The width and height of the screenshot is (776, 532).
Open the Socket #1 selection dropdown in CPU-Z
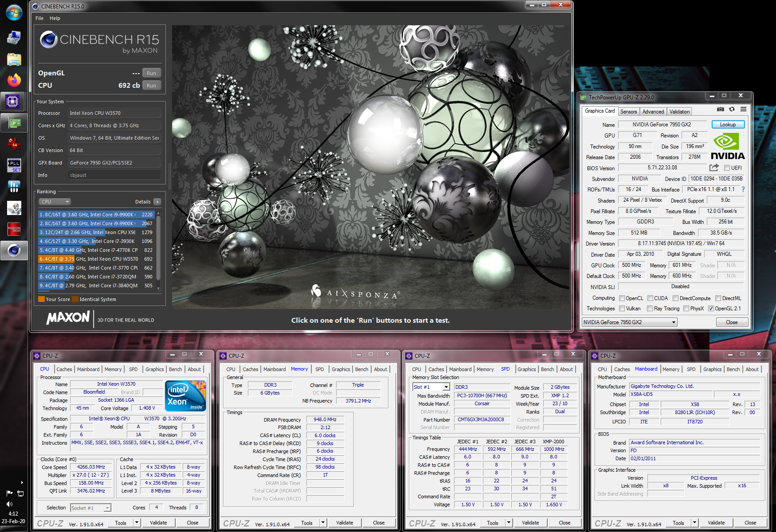click(x=90, y=508)
